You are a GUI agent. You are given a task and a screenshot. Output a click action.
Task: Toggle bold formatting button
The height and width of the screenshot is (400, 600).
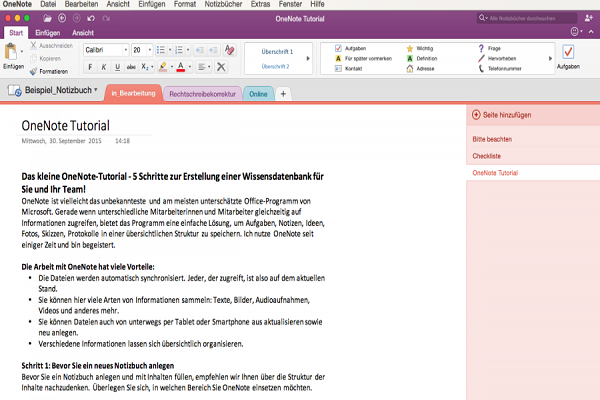(x=90, y=67)
